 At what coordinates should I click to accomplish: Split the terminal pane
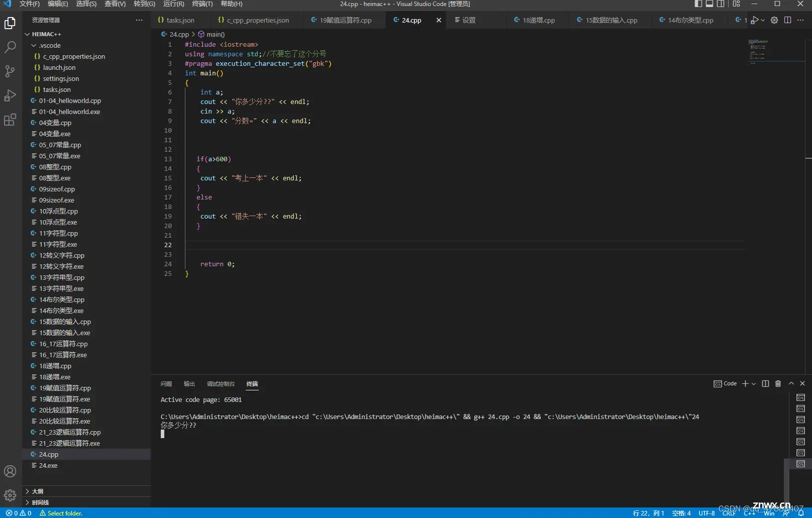click(765, 383)
